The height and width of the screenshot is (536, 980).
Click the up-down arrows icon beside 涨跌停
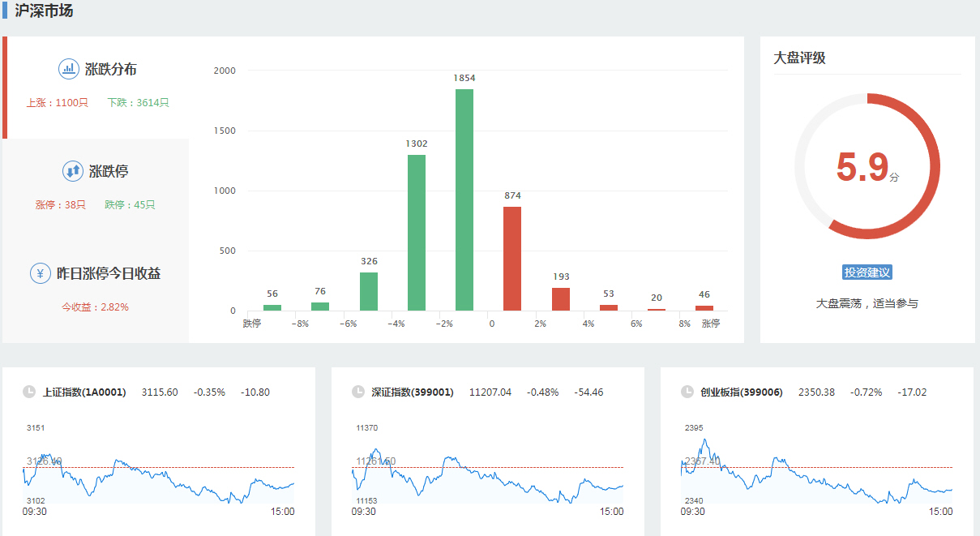click(x=73, y=171)
